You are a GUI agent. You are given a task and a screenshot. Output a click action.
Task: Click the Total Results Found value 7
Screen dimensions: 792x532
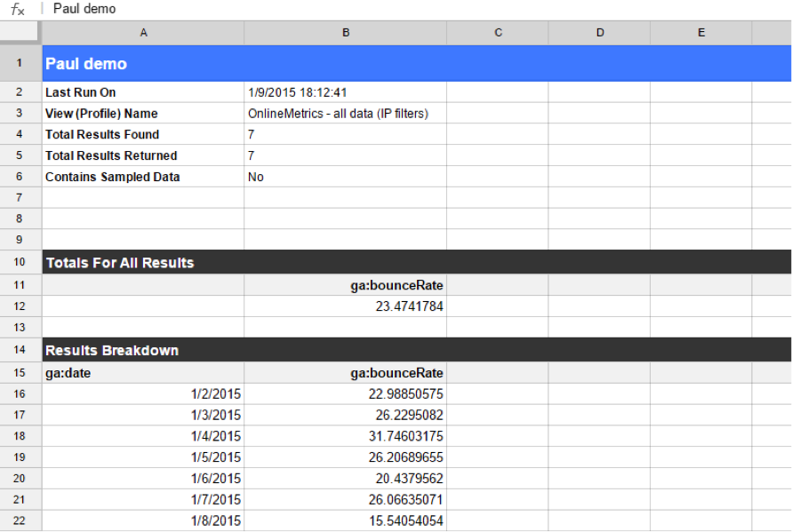[346, 135]
